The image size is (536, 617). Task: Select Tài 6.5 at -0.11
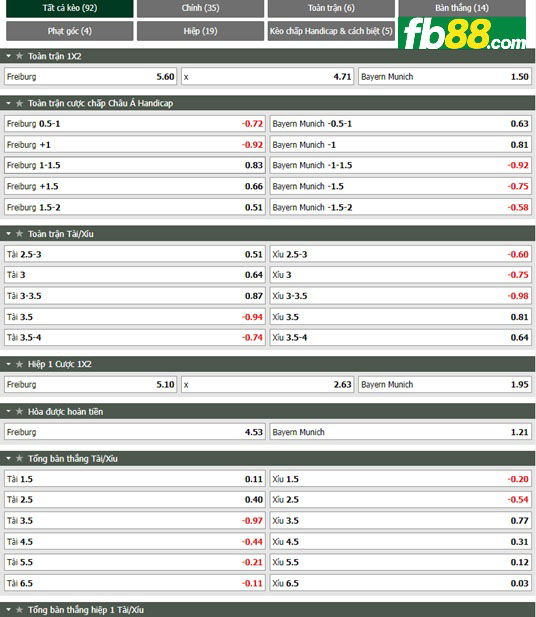click(135, 584)
